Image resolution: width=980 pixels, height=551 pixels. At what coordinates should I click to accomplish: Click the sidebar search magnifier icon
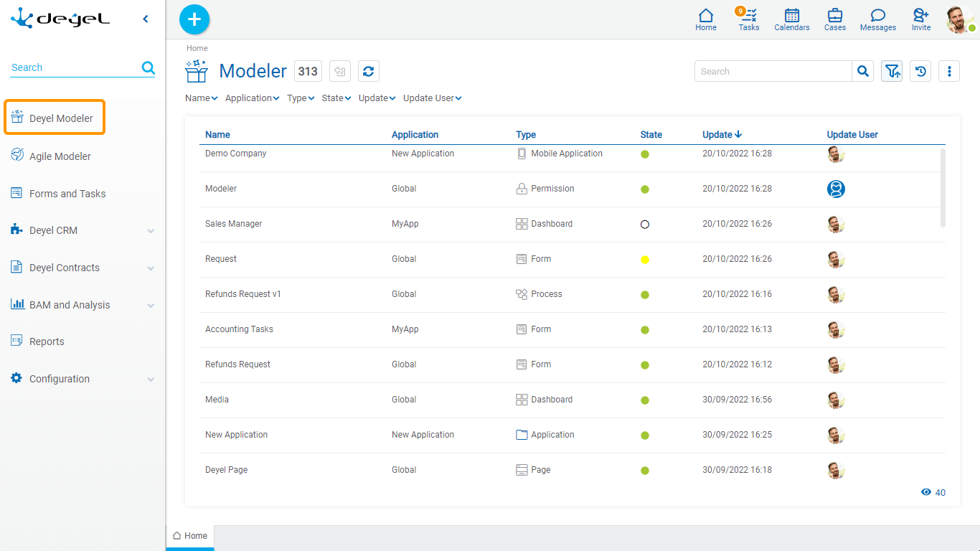coord(149,67)
